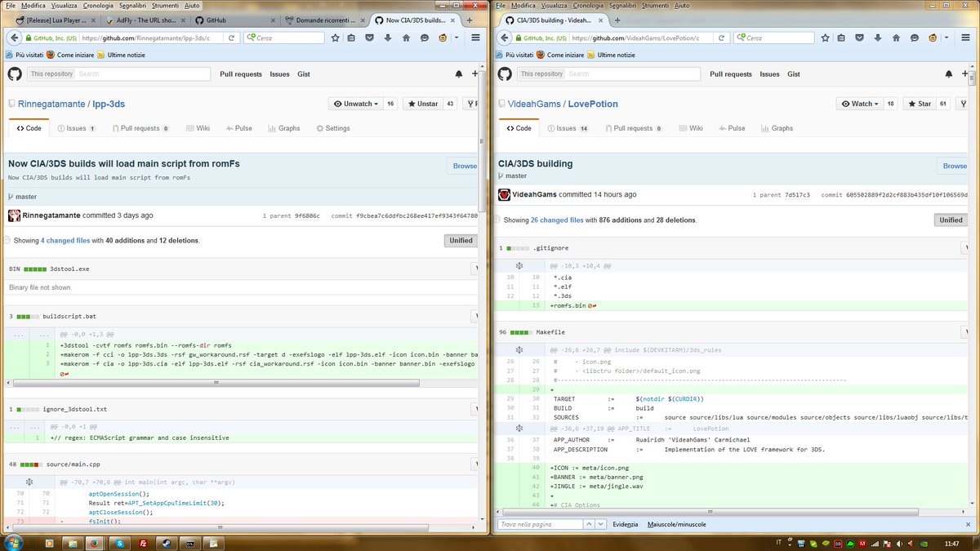This screenshot has height=551, width=980.
Task: Click Browse files button in left window
Action: point(464,166)
